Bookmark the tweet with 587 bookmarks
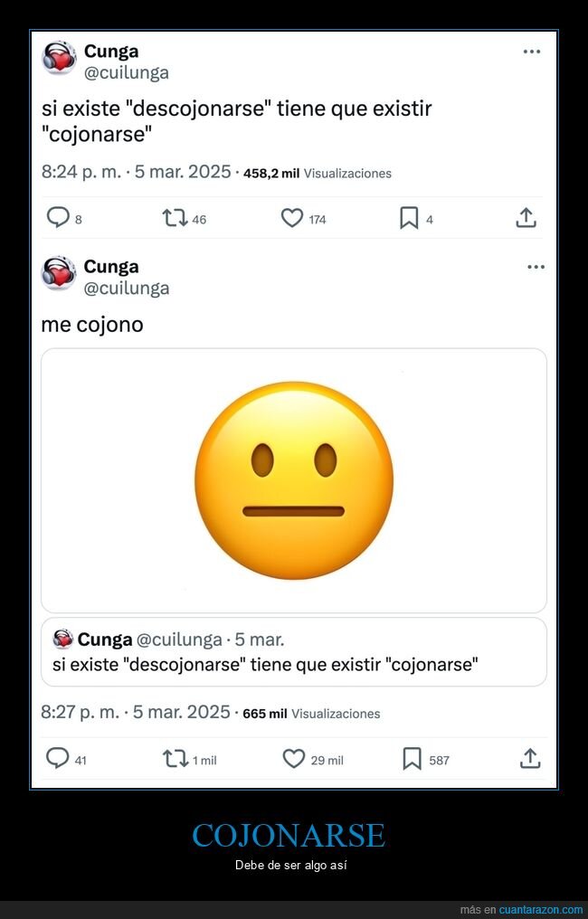 [x=412, y=759]
